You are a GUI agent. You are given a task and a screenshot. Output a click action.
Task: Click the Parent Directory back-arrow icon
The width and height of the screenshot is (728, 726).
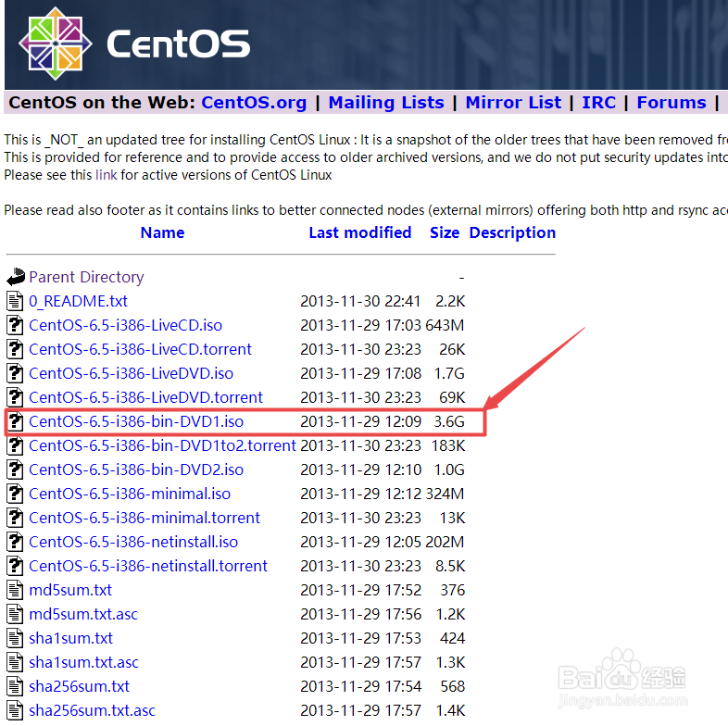[16, 277]
